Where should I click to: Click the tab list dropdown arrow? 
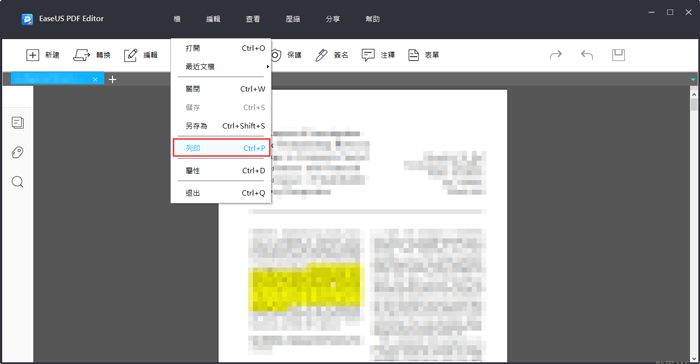693,79
